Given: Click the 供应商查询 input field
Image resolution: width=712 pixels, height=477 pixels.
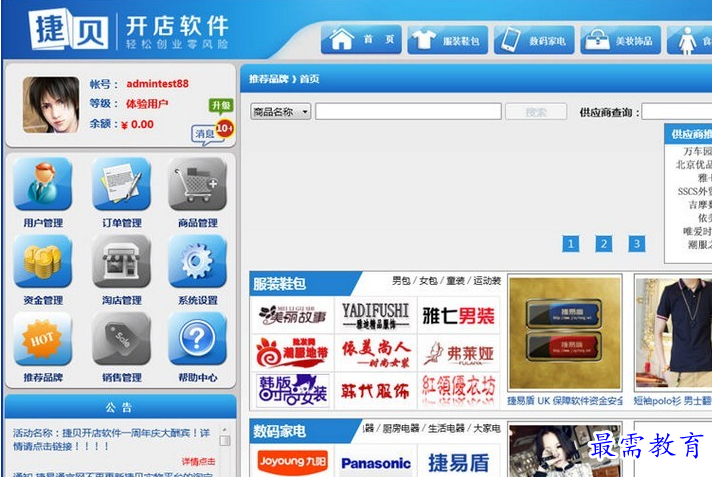Looking at the screenshot, I should pyautogui.click(x=677, y=112).
